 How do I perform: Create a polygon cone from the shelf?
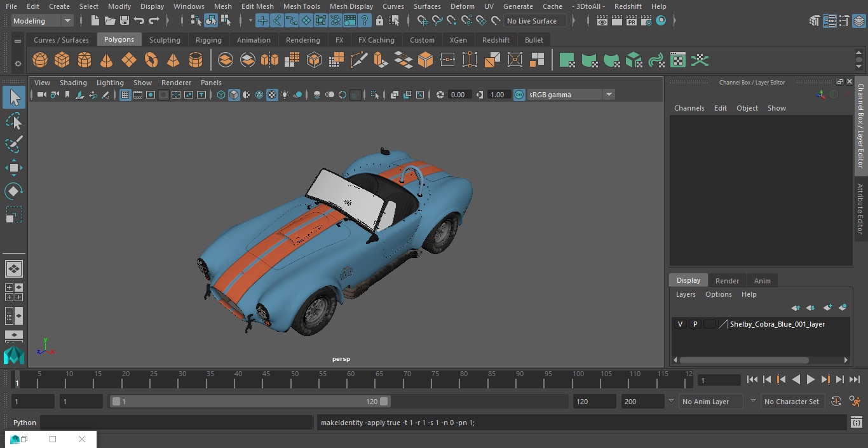[x=106, y=60]
